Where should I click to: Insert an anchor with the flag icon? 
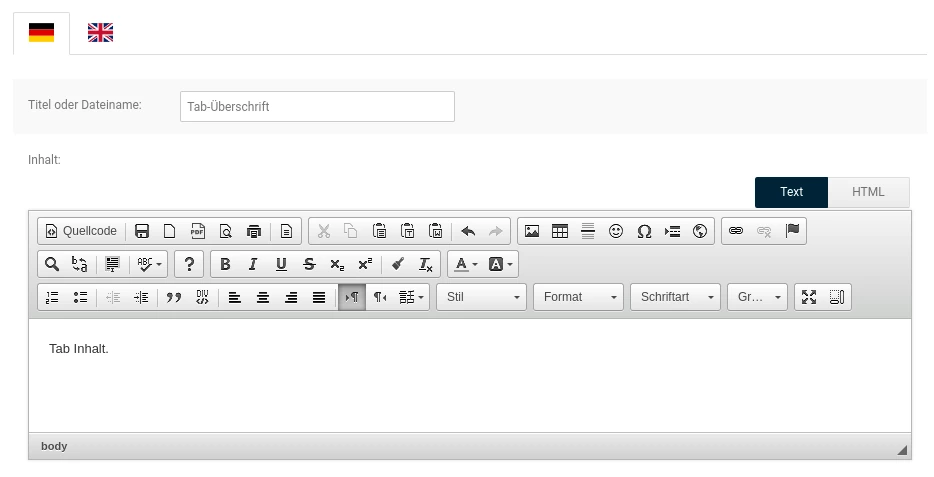pos(792,231)
